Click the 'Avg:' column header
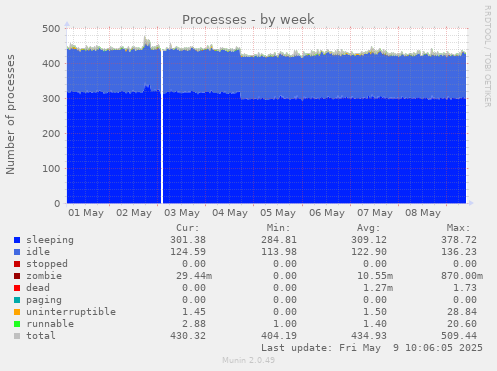 (368, 228)
